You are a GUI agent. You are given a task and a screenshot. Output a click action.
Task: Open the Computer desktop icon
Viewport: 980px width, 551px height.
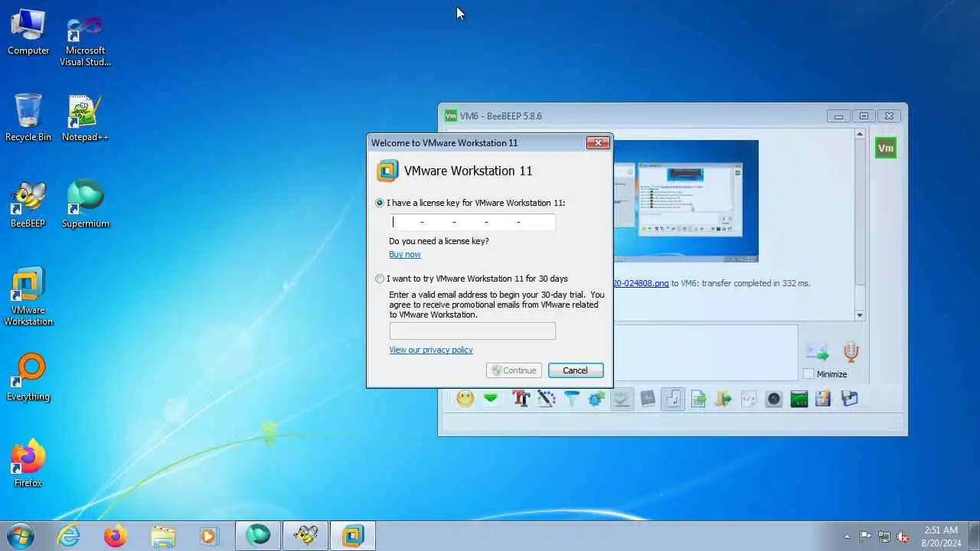tap(28, 32)
